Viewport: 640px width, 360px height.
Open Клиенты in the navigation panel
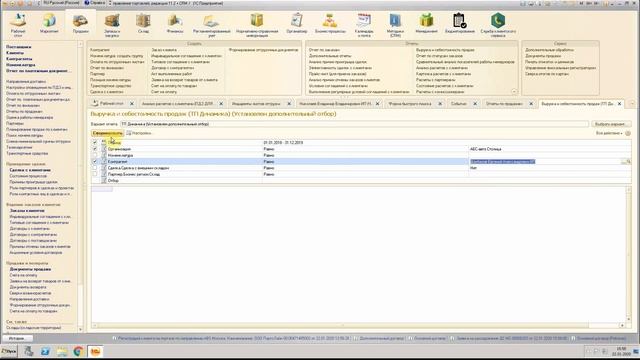click(x=15, y=53)
